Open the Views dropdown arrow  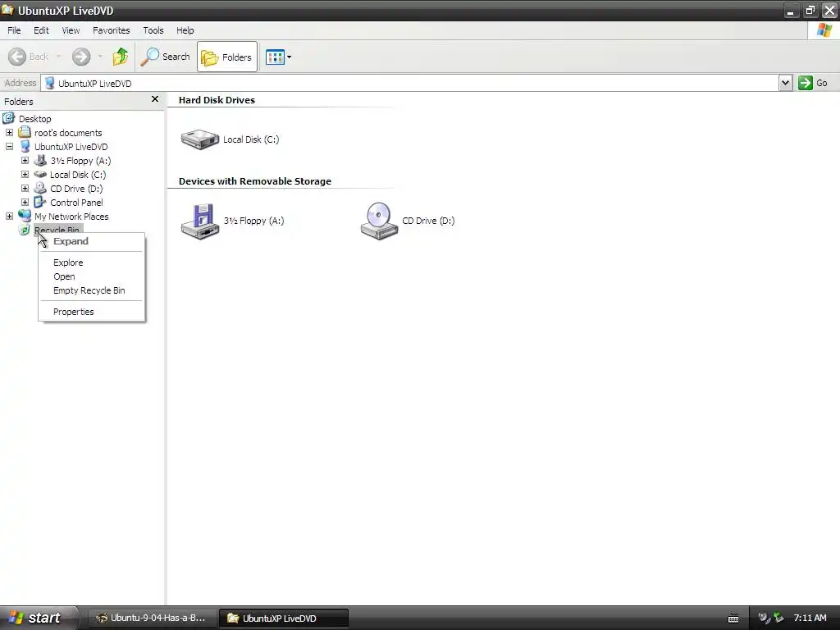coord(290,57)
